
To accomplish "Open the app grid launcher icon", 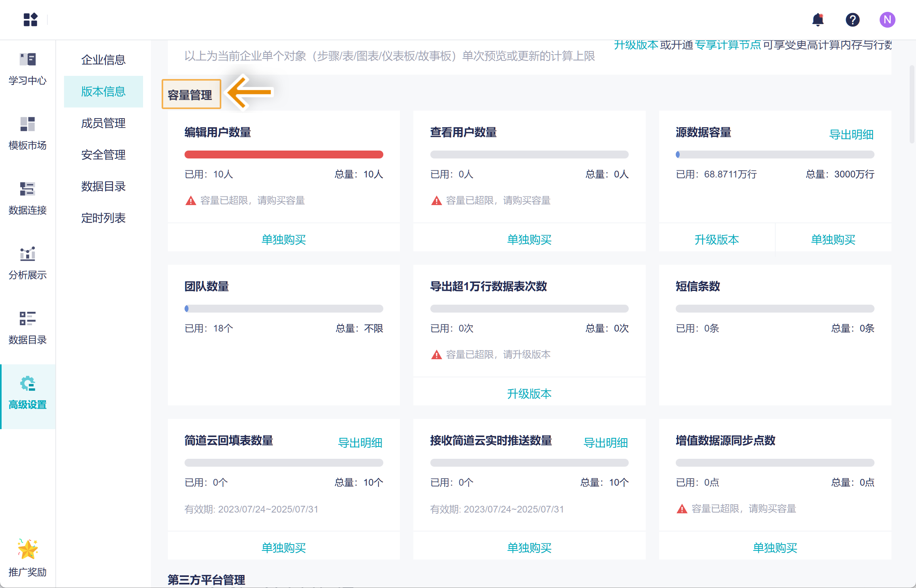I will tap(30, 19).
